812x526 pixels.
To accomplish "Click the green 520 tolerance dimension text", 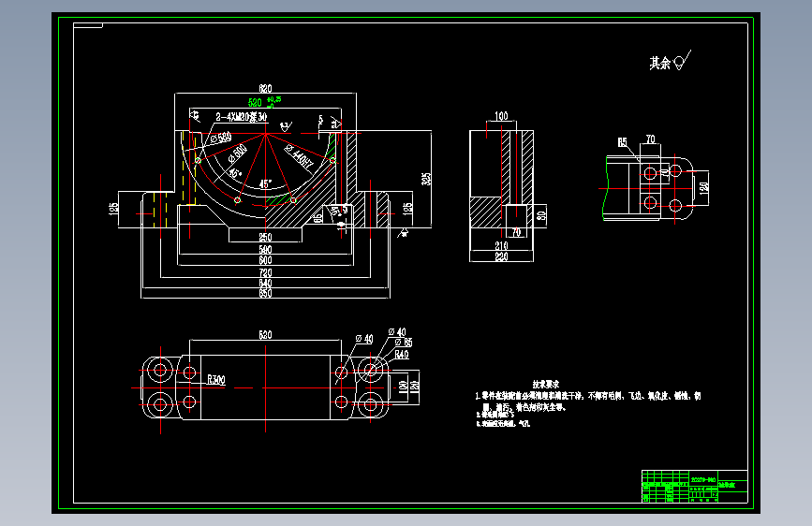I will point(265,101).
